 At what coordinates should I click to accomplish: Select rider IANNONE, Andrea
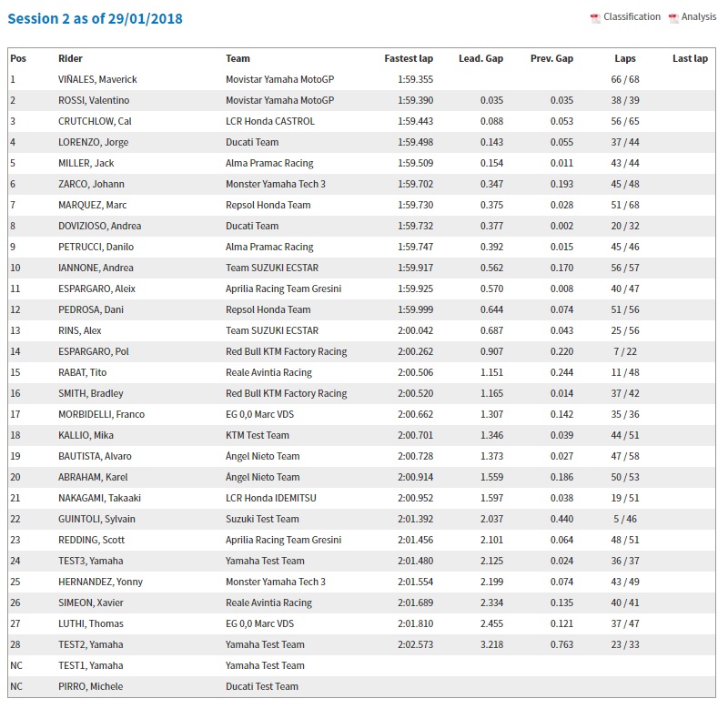[x=96, y=268]
